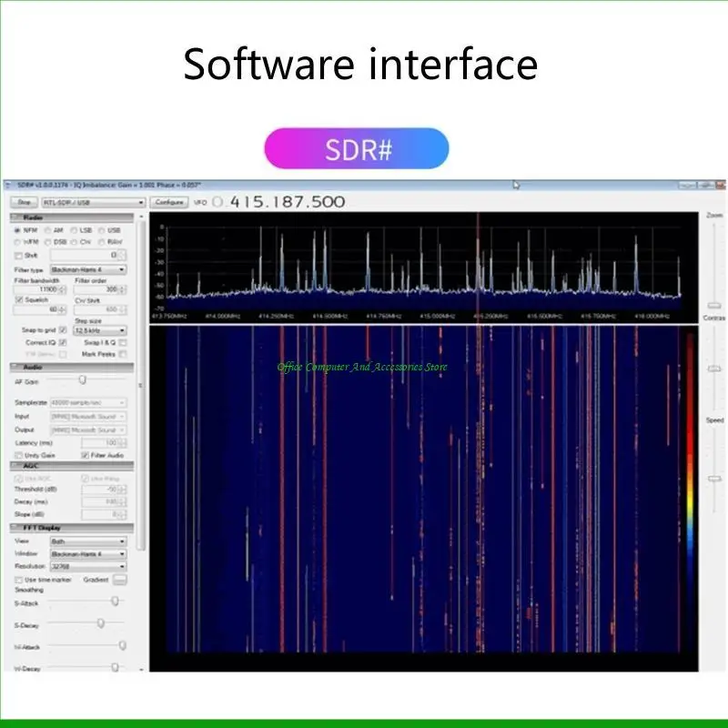Click the up stepper beside Filter bandwidth
This screenshot has width=728, height=728.
[62, 288]
